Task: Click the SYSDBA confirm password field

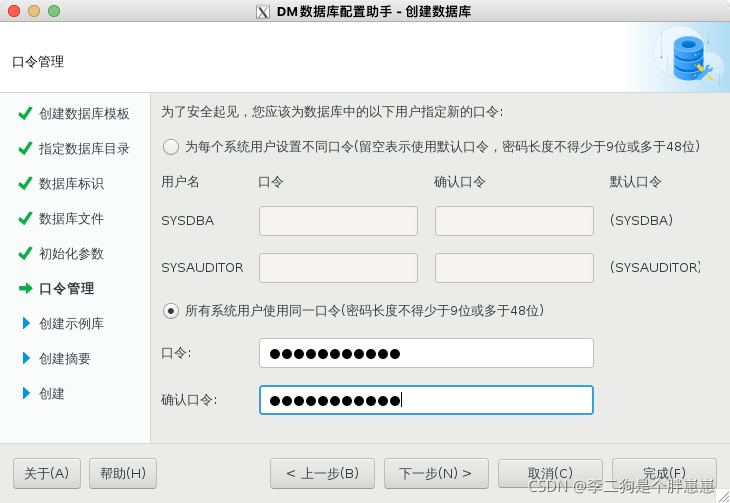Action: (x=514, y=221)
